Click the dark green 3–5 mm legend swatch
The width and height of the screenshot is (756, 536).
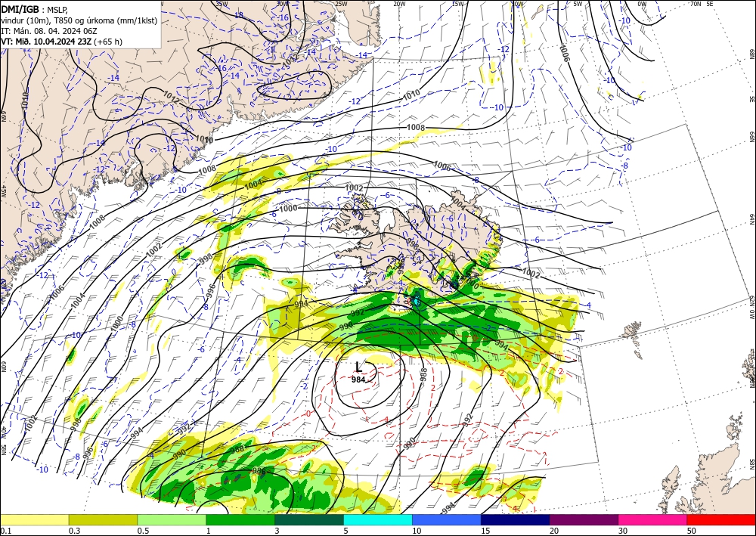click(309, 519)
